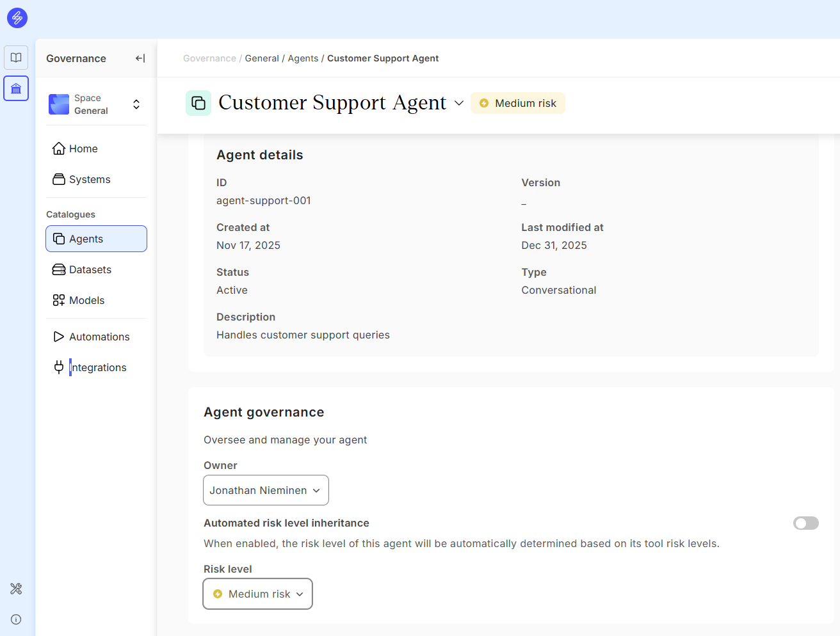Viewport: 840px width, 636px height.
Task: Click the Agents breadcrumb link
Action: click(303, 58)
